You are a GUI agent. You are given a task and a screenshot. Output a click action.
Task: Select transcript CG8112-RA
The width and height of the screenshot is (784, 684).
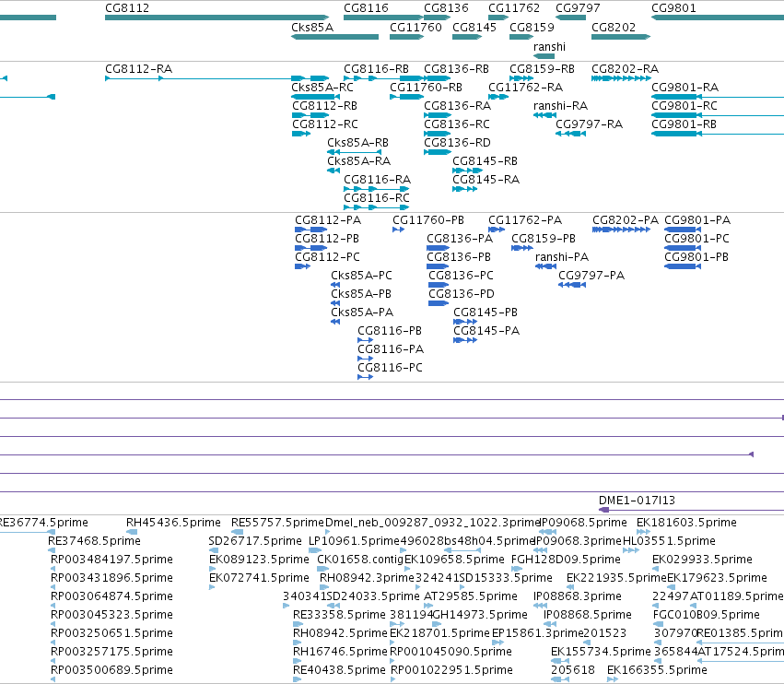click(x=217, y=78)
